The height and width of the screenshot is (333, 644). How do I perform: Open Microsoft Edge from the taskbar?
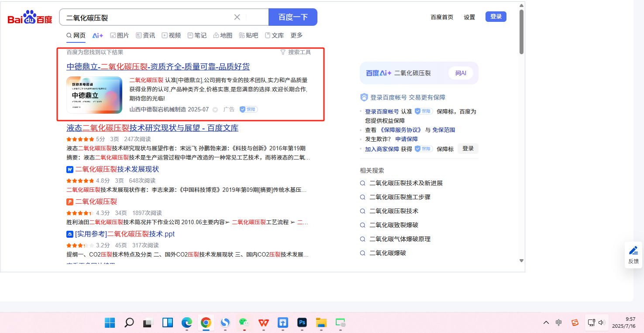coord(187,323)
